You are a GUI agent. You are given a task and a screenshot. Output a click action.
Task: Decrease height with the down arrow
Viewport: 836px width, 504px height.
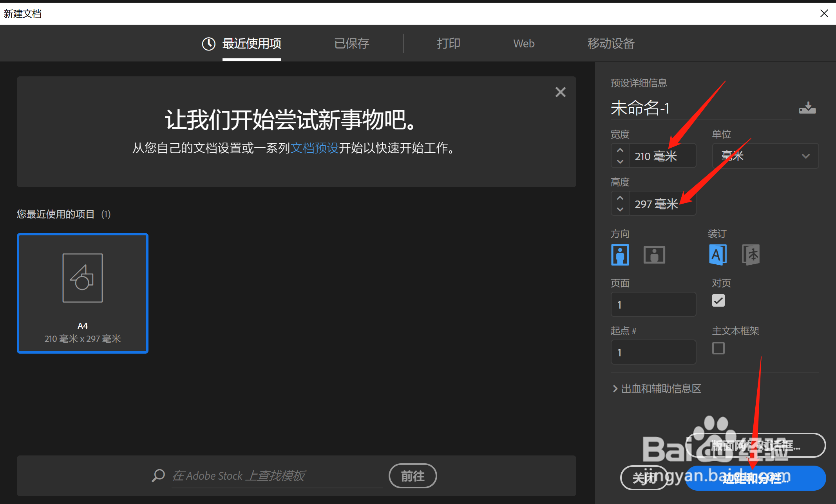coord(620,209)
